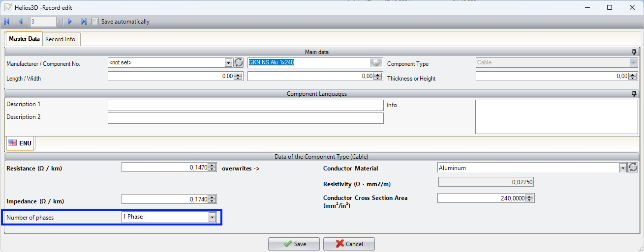
Task: Click the Description 2 text field
Action: 245,118
